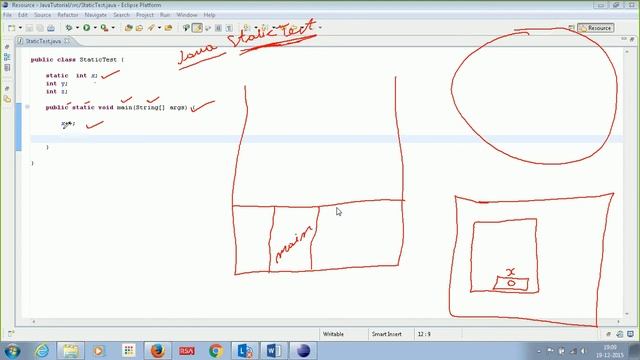Expand dropdown arrow beside pencil-shaped icon
The width and height of the screenshot is (640, 360).
[x=159, y=28]
